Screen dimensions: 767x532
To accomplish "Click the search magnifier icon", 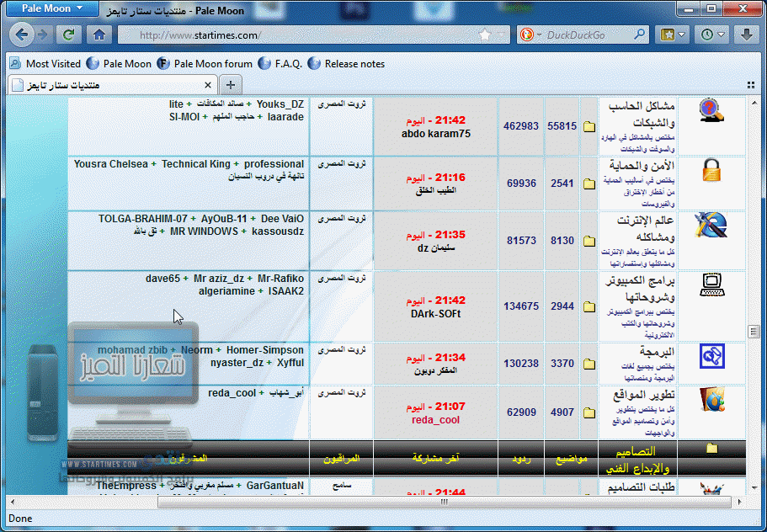I will tap(639, 35).
